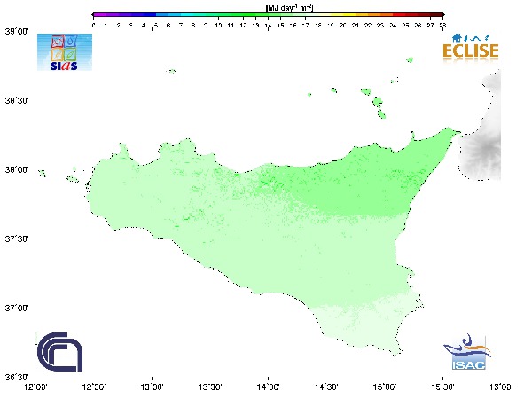Screen dimensions: 532x399
Task: Click the 15'30' longitude label
Action: click(442, 387)
